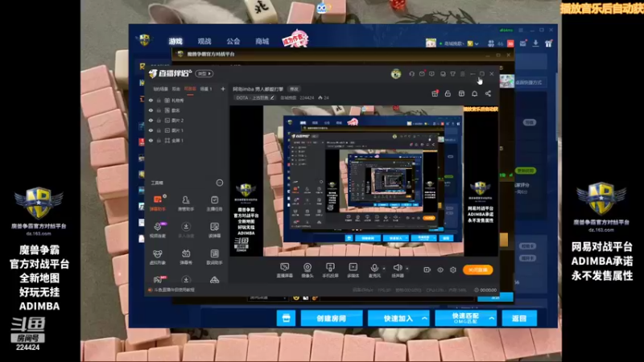Open the virtual avatar bear-face tool
Viewport: 644px width, 362px height.
pyautogui.click(x=157, y=257)
